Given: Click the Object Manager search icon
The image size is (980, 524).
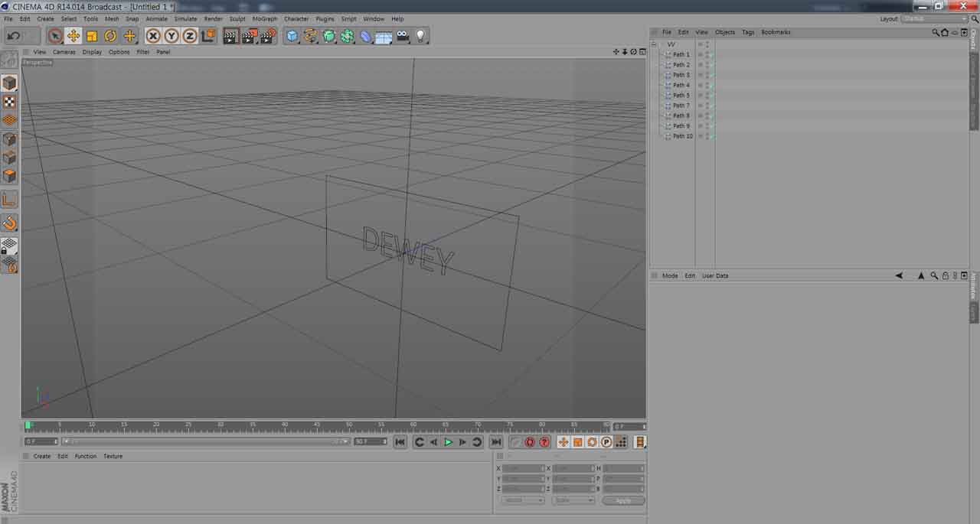Looking at the screenshot, I should pyautogui.click(x=935, y=32).
